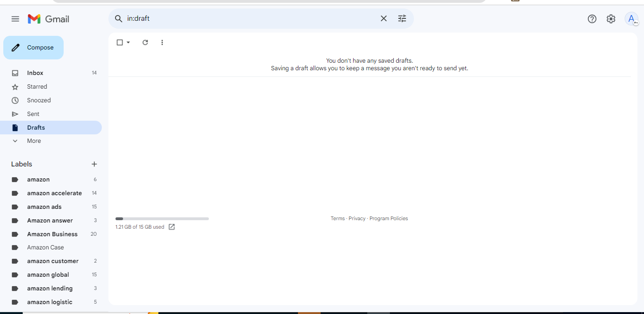
Task: Open the Sent folder
Action: (51, 114)
